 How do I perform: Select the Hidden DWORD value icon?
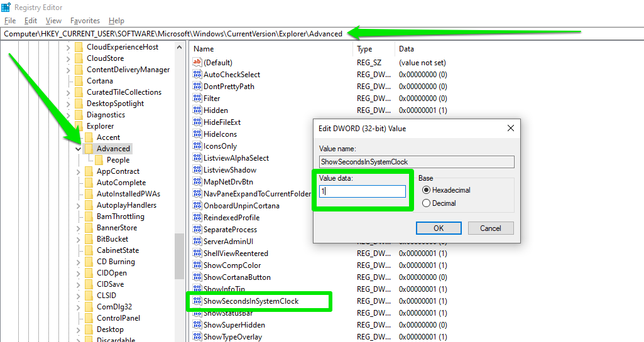(x=197, y=110)
